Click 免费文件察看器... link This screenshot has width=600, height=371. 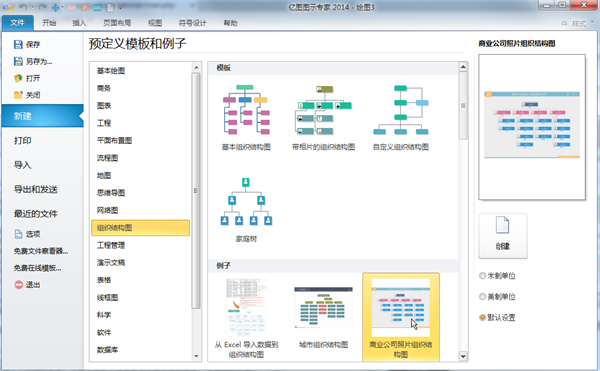pos(41,251)
